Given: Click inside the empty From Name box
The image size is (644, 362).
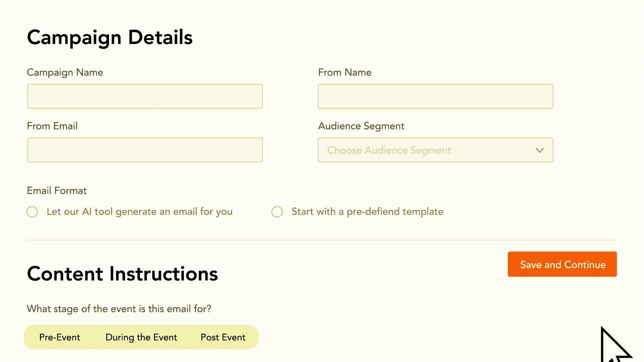Looking at the screenshot, I should [435, 96].
